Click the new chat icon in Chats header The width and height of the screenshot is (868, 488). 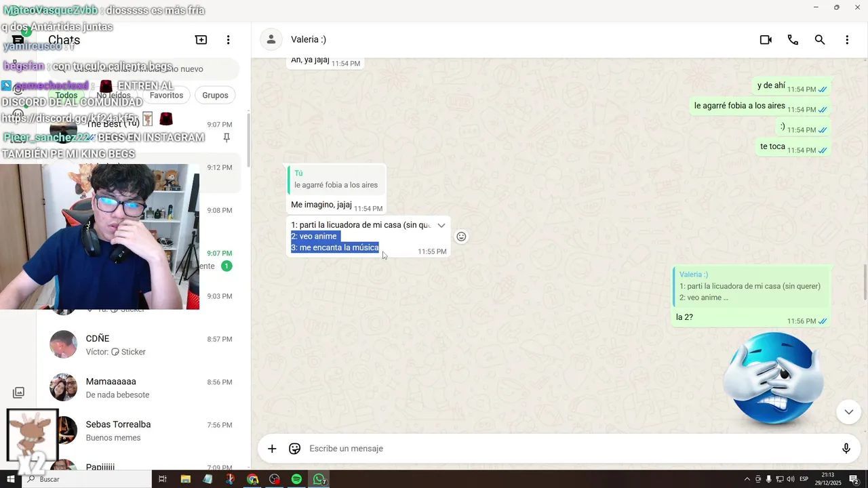pos(201,40)
